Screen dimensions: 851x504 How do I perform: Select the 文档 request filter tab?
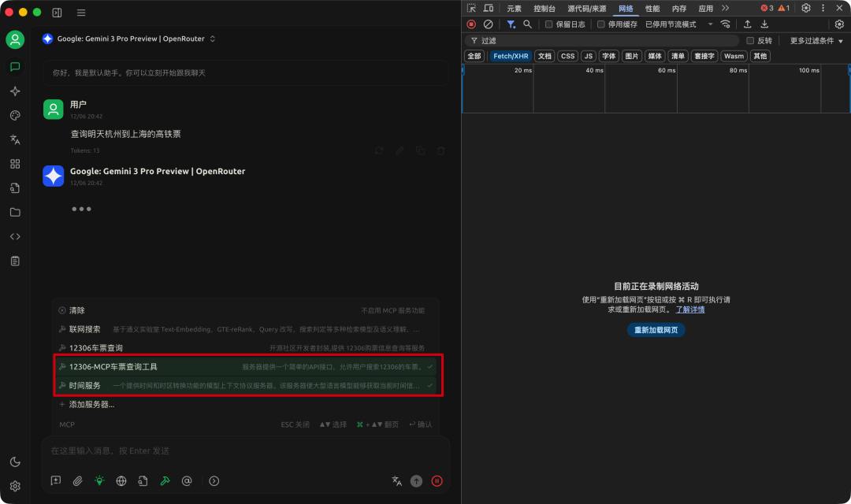544,56
